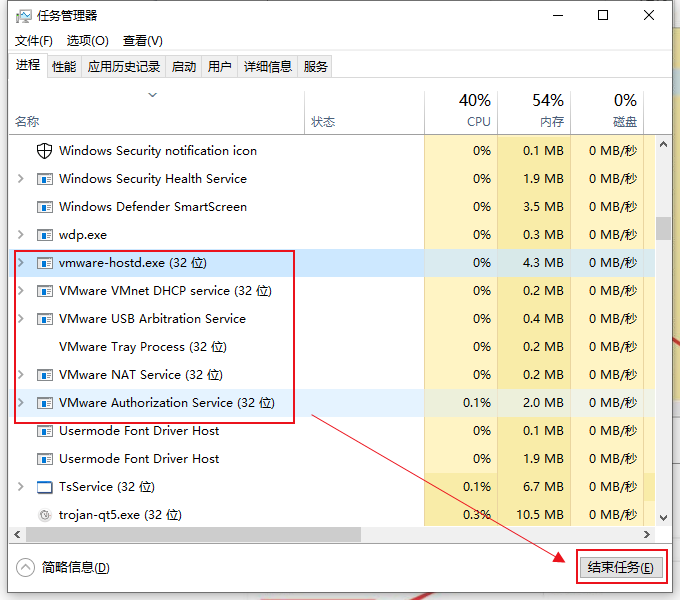Click the second Usermode Font Driver Host icon (1.9 MB)
The width and height of the screenshot is (680, 600).
[45, 459]
